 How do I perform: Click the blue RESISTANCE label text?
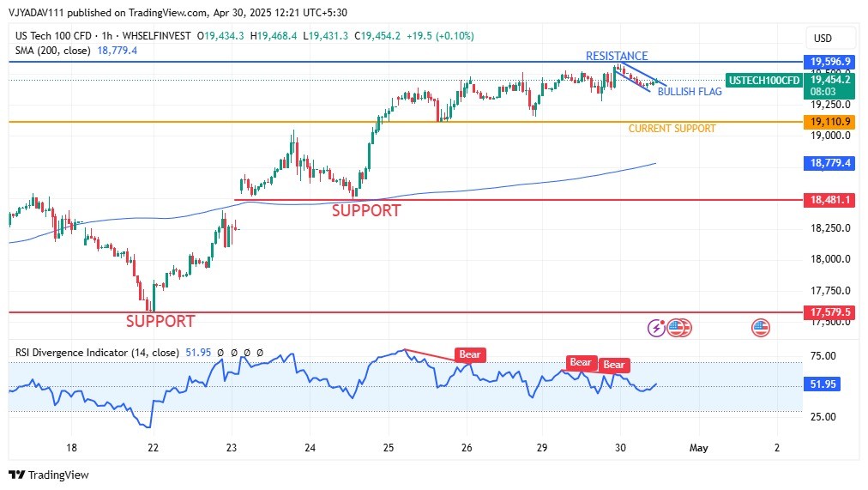coord(617,56)
